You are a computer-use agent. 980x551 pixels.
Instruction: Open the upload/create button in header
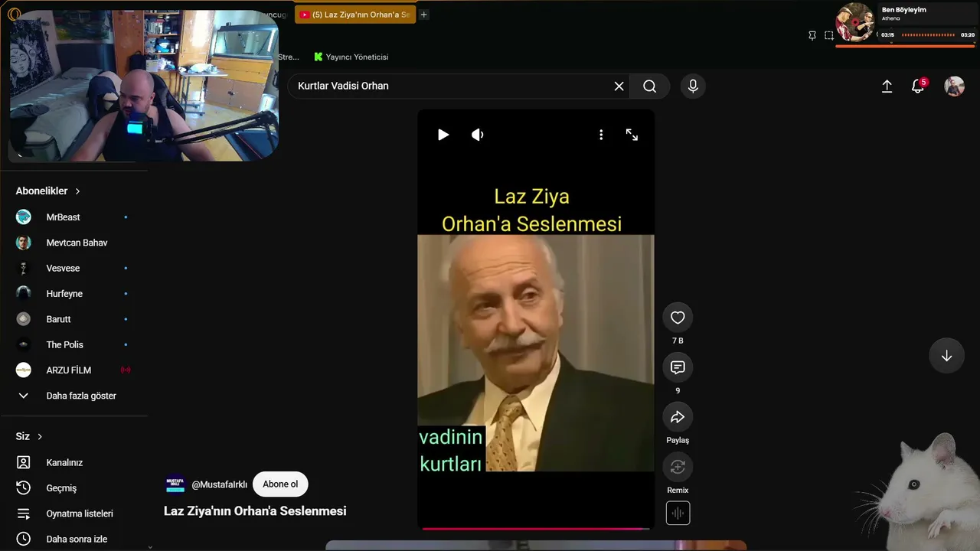887,86
